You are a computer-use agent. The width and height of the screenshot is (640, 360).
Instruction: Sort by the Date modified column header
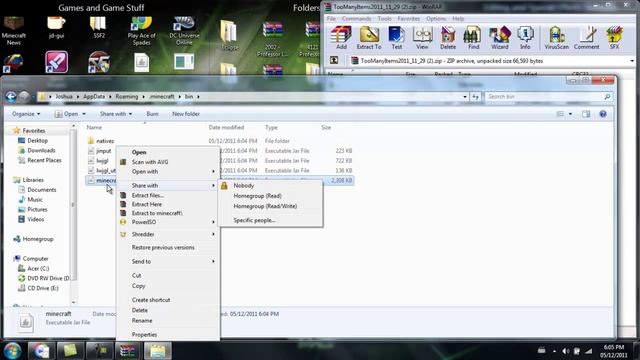pos(226,127)
